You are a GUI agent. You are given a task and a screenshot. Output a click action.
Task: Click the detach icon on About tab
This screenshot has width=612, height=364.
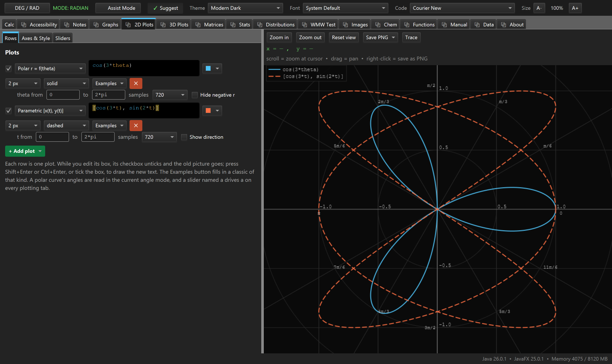tap(504, 25)
